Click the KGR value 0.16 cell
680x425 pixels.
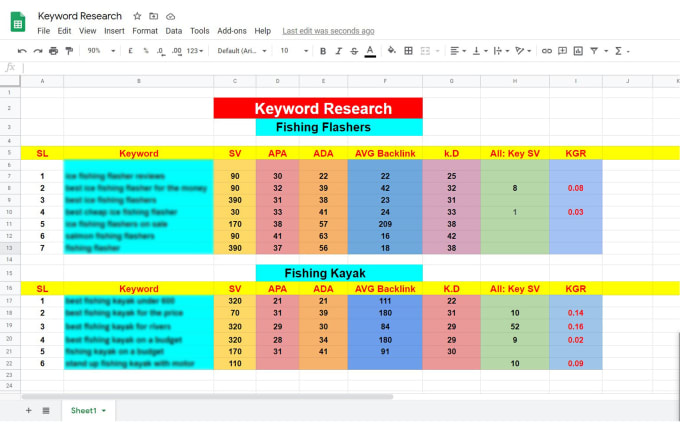[x=575, y=327]
